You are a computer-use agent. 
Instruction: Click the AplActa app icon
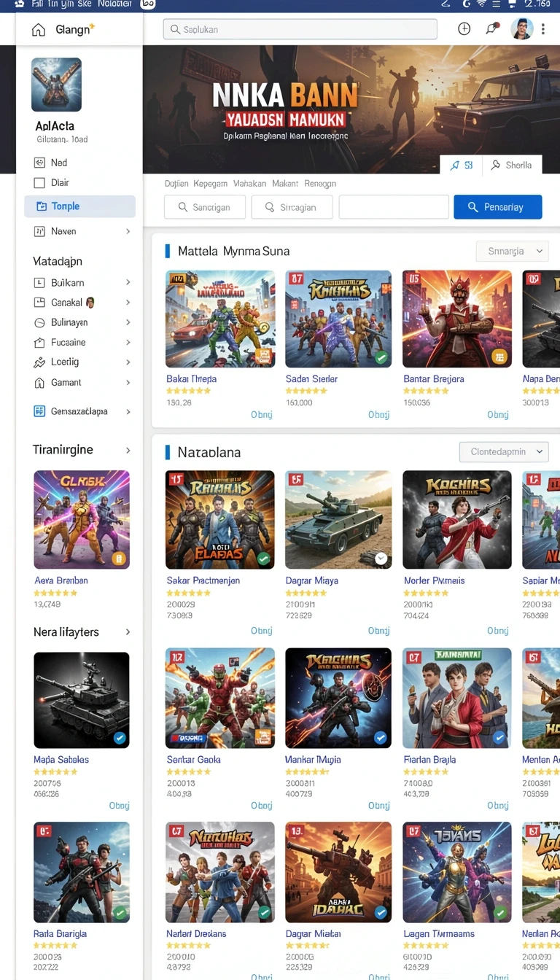57,85
